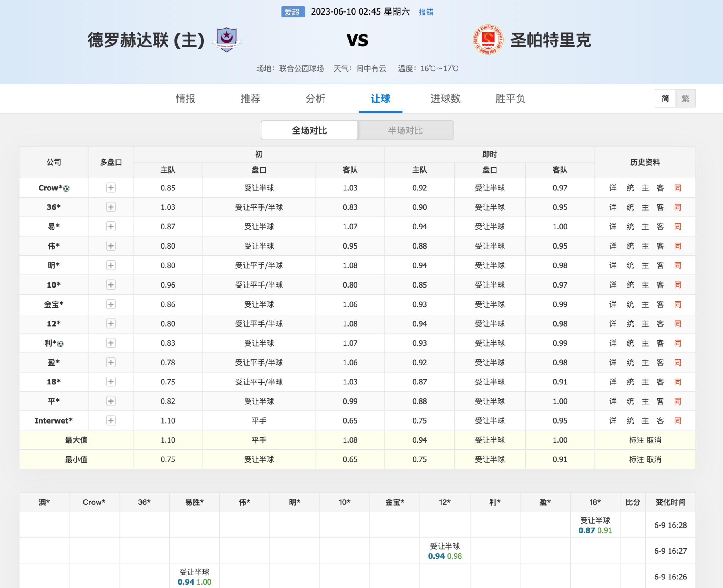The image size is (723, 588).
Task: Open plus expander in 18* row
Action: point(111,382)
